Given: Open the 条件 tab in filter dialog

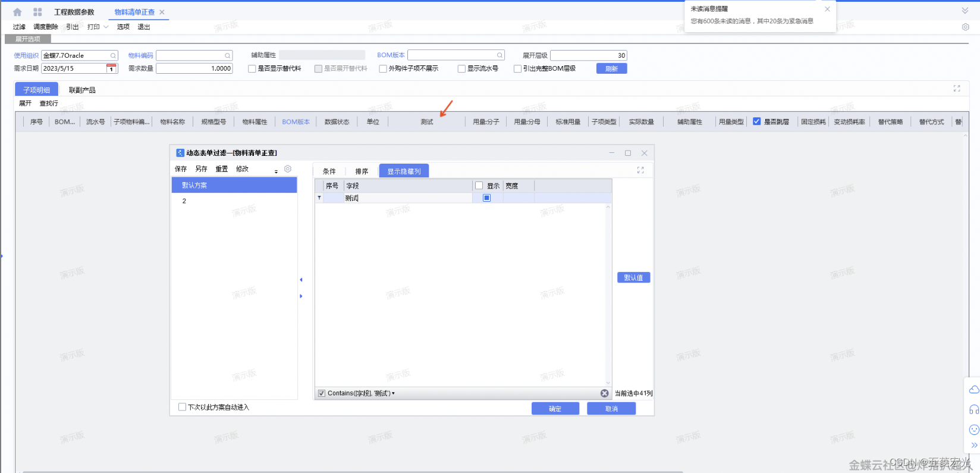Looking at the screenshot, I should pyautogui.click(x=329, y=171).
